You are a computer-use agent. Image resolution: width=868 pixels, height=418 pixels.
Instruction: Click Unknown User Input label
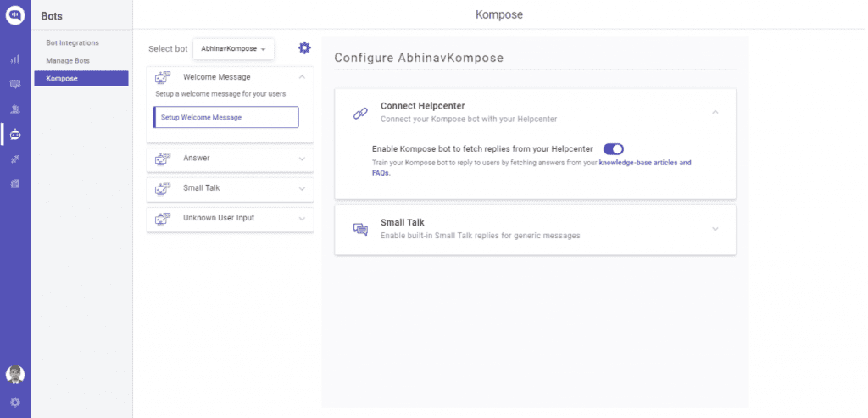219,218
